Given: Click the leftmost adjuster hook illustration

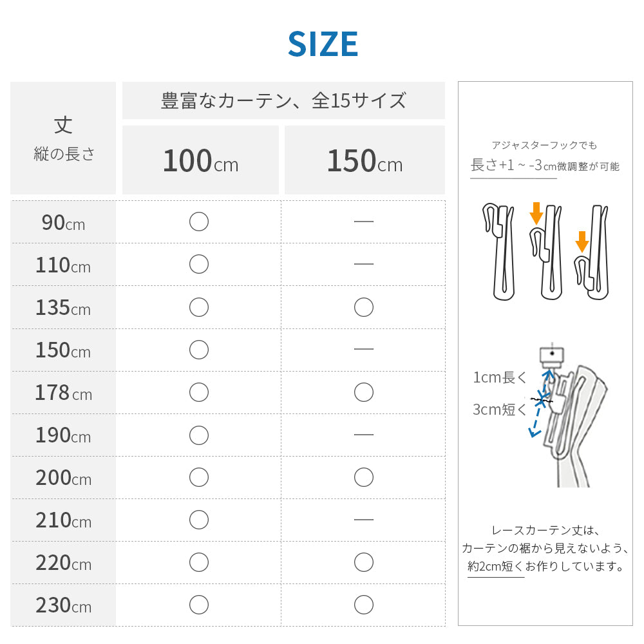Looking at the screenshot, I should point(498,251).
